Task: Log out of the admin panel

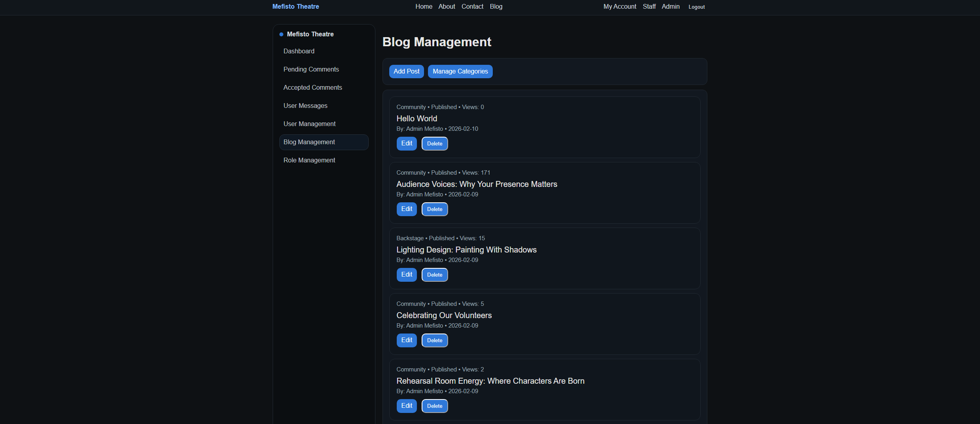Action: tap(696, 7)
